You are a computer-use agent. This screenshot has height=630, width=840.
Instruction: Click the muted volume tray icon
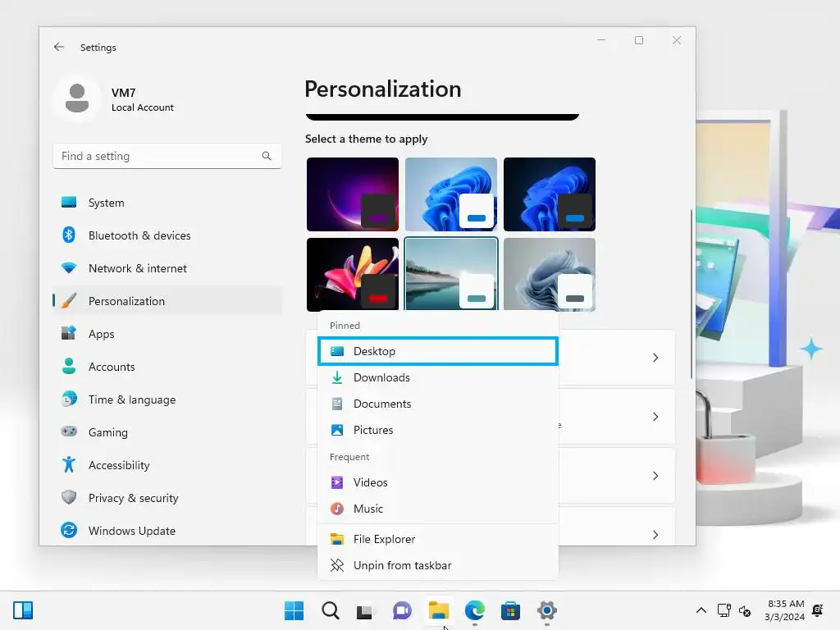coord(745,610)
